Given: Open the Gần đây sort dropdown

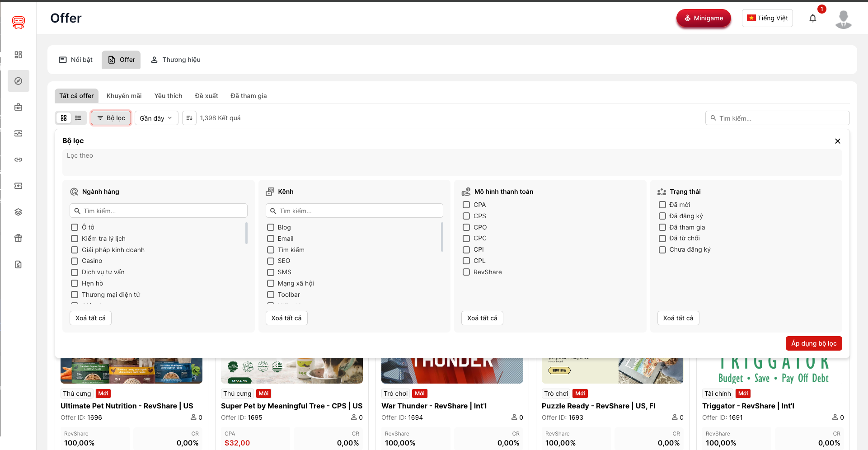Looking at the screenshot, I should point(156,118).
